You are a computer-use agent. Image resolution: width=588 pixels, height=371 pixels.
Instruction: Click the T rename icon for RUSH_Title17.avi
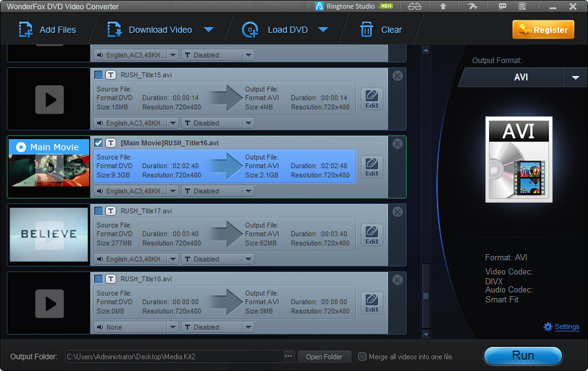coord(111,211)
